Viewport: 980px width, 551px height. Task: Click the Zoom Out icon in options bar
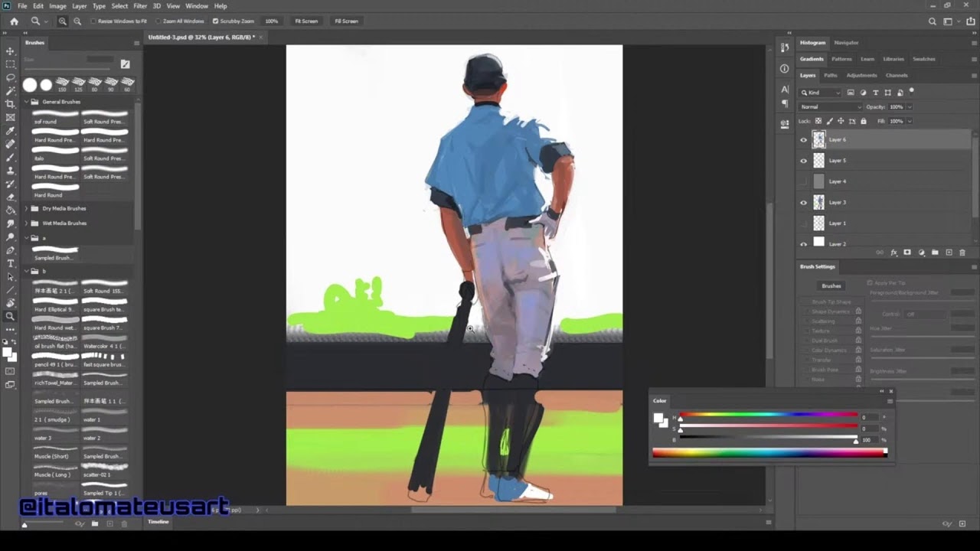point(77,21)
